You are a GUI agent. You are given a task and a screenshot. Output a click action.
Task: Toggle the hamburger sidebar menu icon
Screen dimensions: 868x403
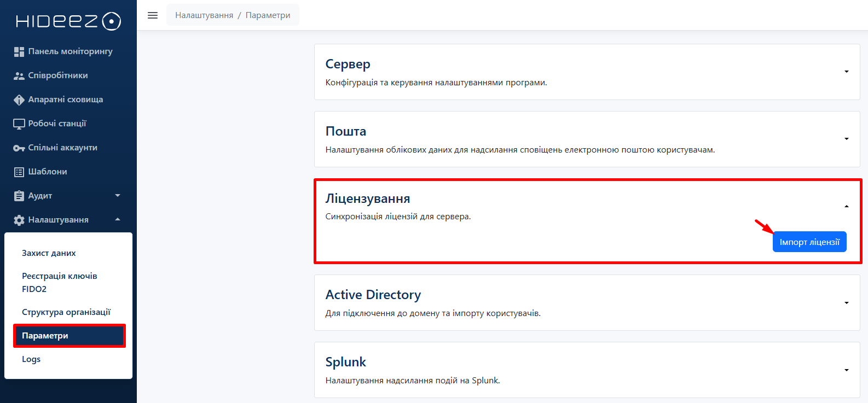[x=153, y=15]
